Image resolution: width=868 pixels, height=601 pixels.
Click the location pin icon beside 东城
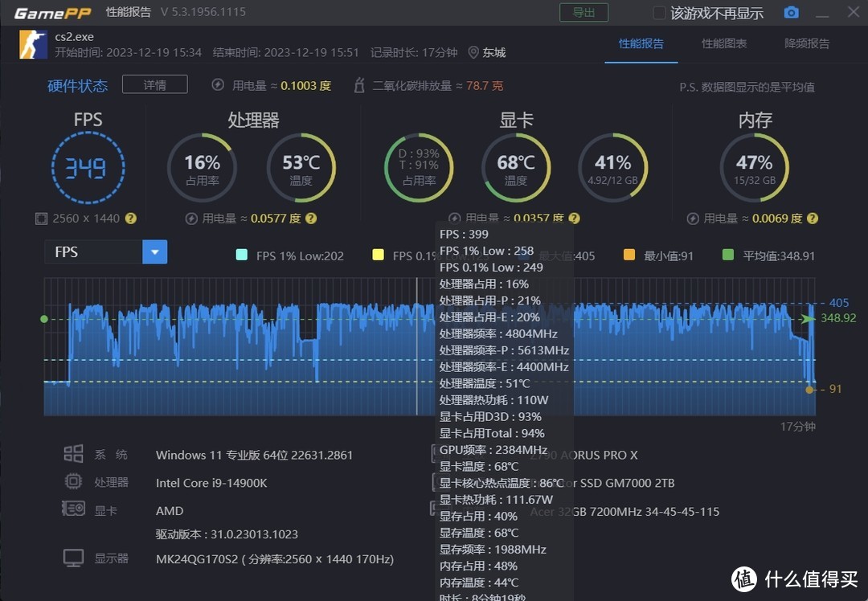pyautogui.click(x=473, y=52)
